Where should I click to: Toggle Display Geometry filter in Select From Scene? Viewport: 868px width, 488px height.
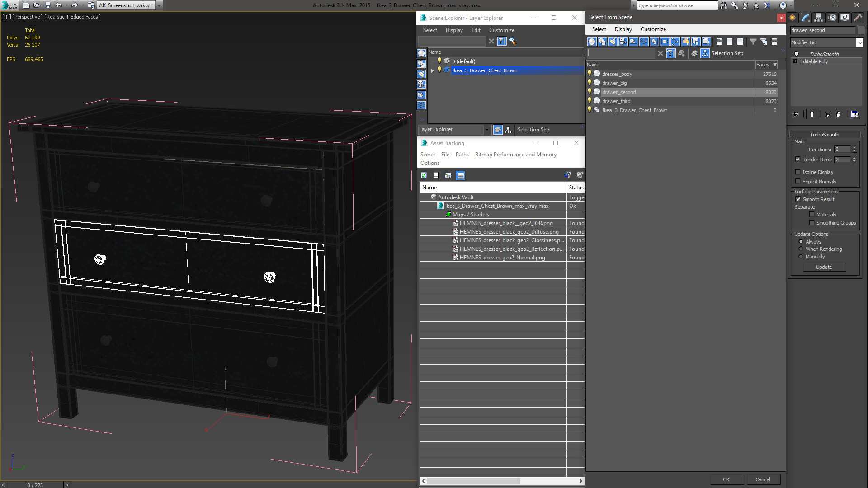pyautogui.click(x=592, y=42)
